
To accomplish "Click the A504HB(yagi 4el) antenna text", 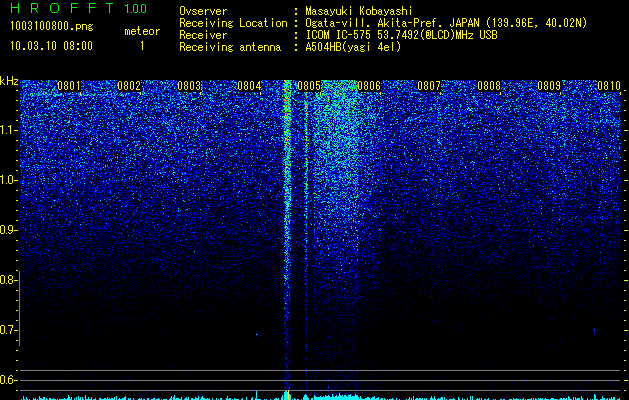I will pos(353,47).
